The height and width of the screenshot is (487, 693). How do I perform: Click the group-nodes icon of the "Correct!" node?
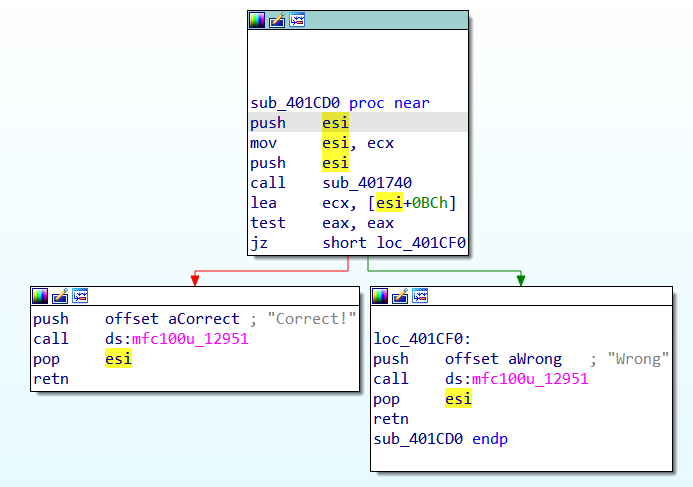click(80, 296)
